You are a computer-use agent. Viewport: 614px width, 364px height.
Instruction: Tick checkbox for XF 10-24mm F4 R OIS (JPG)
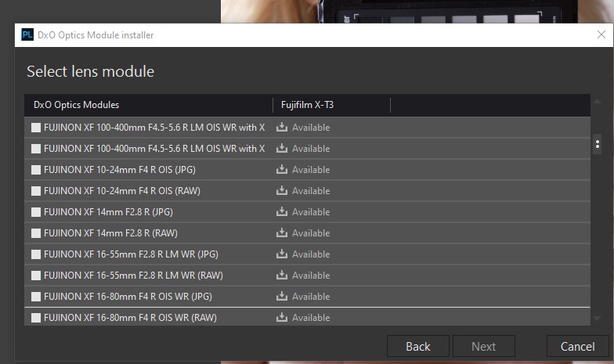(x=36, y=170)
